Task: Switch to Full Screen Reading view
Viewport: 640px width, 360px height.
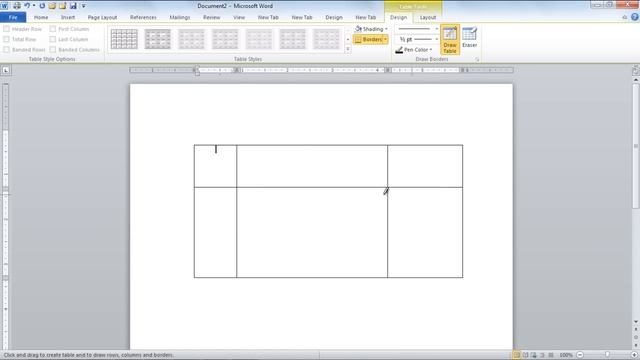Action: [x=525, y=355]
